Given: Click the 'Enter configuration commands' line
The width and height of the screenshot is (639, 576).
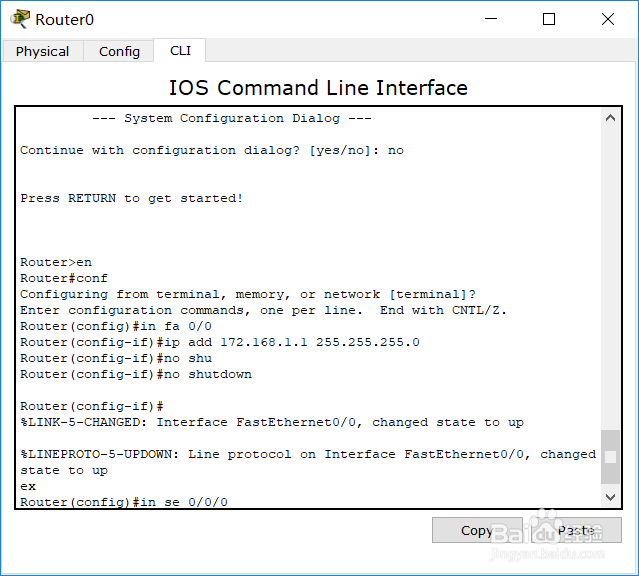Looking at the screenshot, I should click(x=263, y=311).
